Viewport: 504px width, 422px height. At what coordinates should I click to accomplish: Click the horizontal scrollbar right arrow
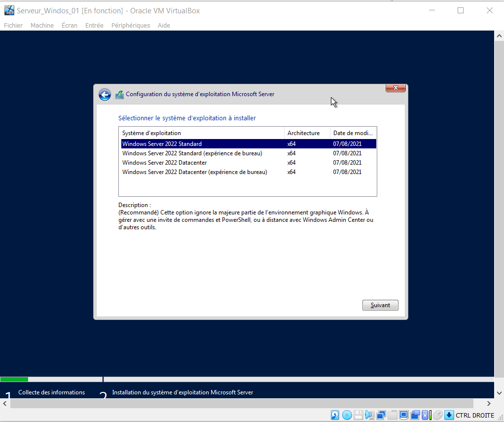489,403
